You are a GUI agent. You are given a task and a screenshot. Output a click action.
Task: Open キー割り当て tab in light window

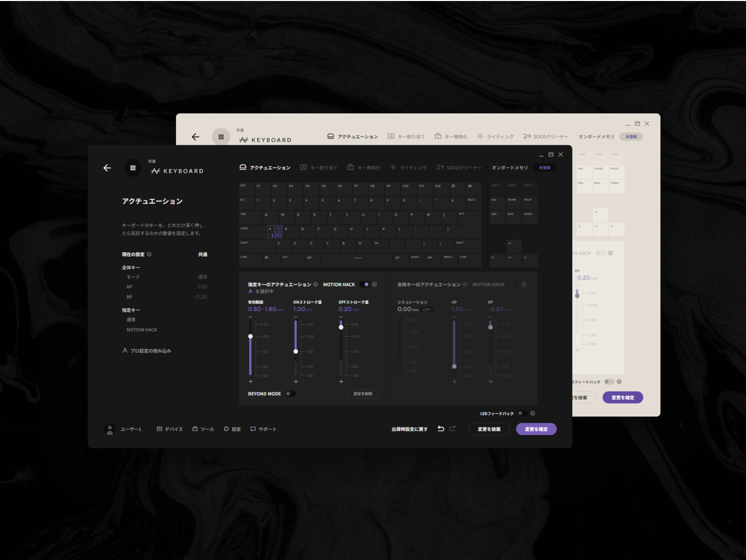(x=406, y=136)
